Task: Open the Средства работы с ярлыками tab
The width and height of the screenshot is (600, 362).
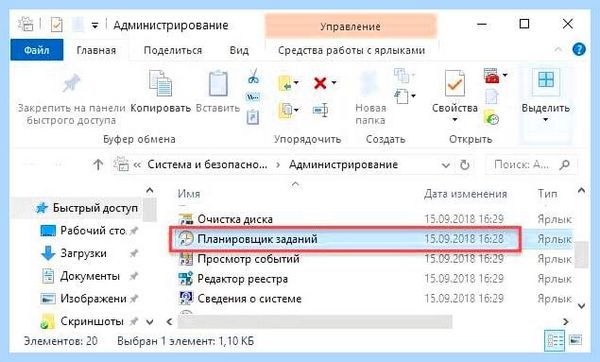Action: pos(351,51)
